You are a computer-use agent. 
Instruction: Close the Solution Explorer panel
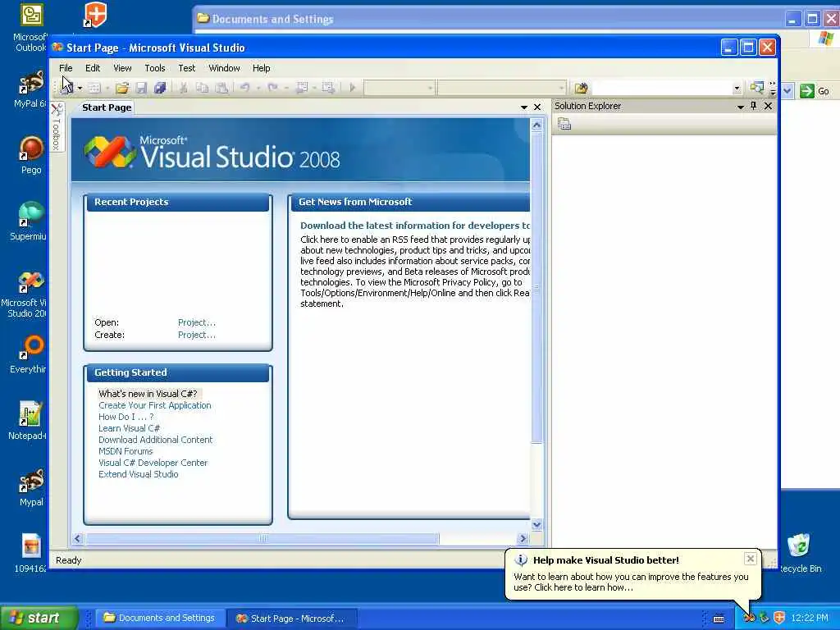(x=768, y=106)
